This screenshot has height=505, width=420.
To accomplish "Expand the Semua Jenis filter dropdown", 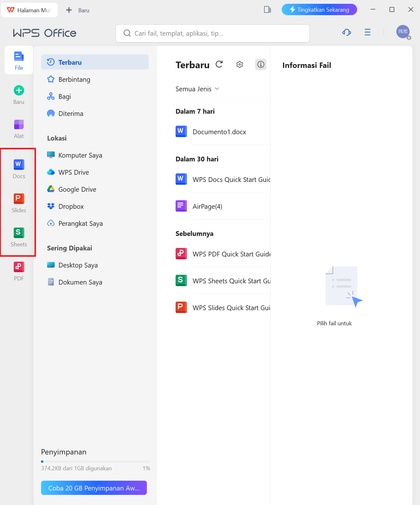I will tap(197, 89).
